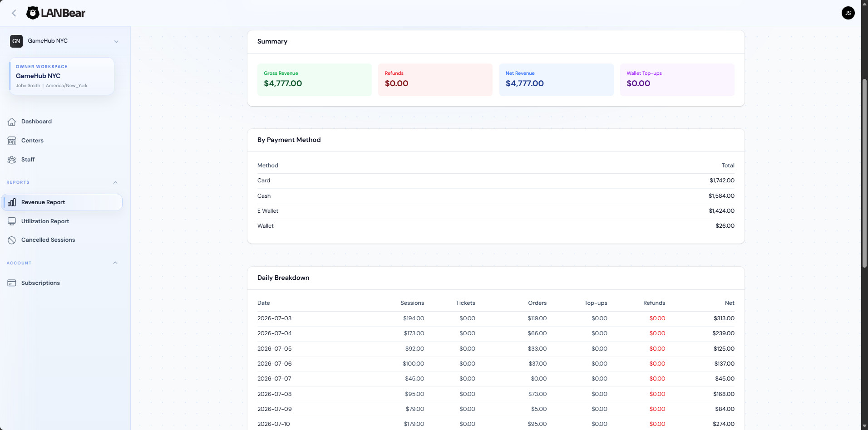The height and width of the screenshot is (430, 868).
Task: Click the 2026-07-06 date row
Action: tap(496, 364)
